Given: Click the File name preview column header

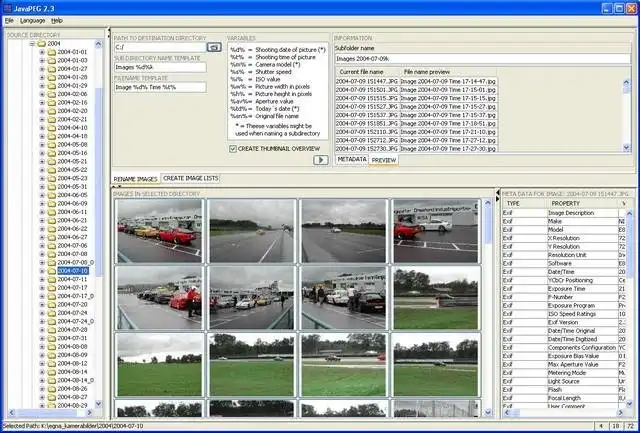Looking at the screenshot, I should point(448,72).
